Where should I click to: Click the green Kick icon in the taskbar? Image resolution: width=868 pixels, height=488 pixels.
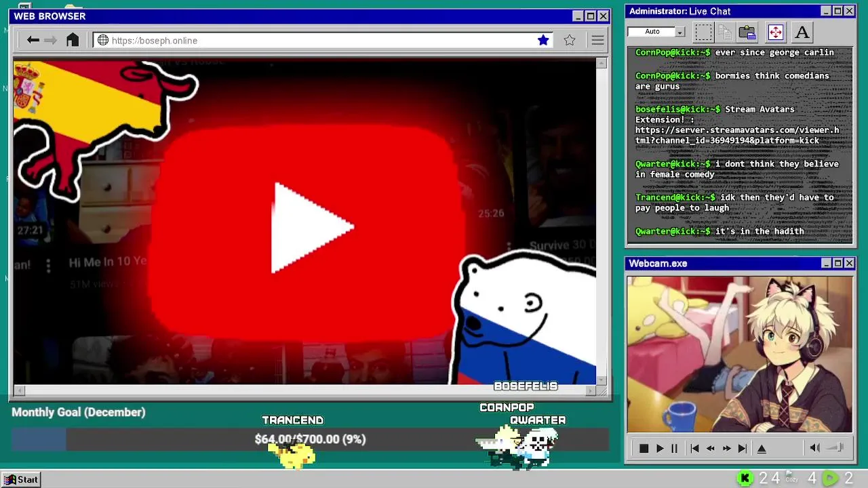coord(745,479)
